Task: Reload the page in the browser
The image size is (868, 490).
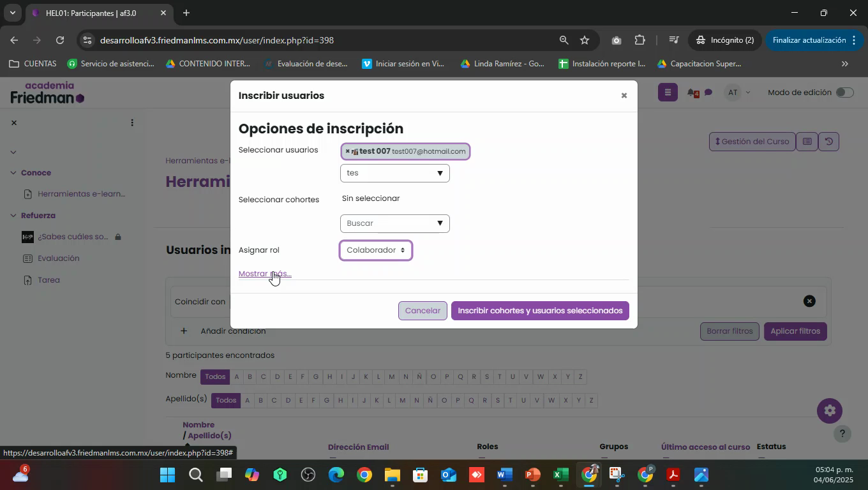Action: coord(60,40)
